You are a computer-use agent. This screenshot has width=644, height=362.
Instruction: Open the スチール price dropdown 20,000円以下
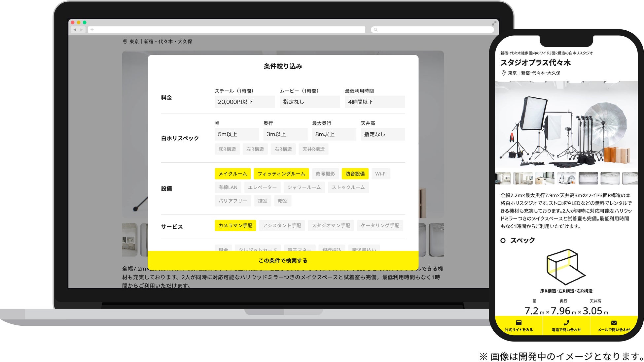tap(244, 102)
